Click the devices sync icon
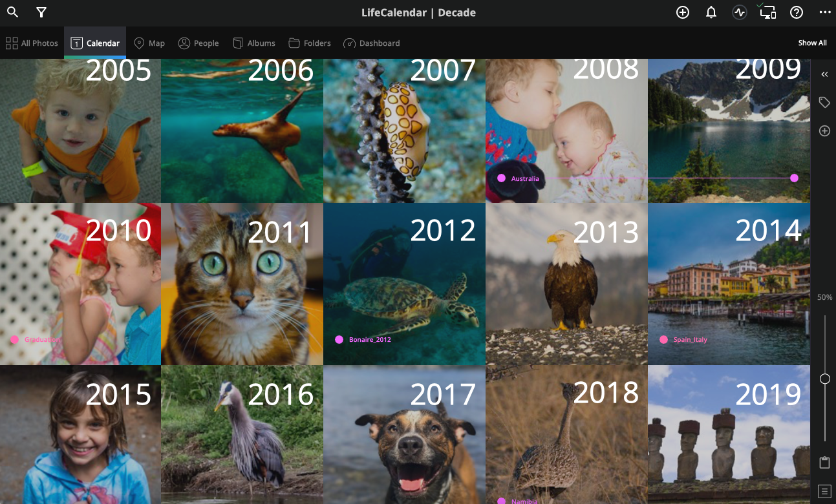836x504 pixels. pyautogui.click(x=768, y=11)
